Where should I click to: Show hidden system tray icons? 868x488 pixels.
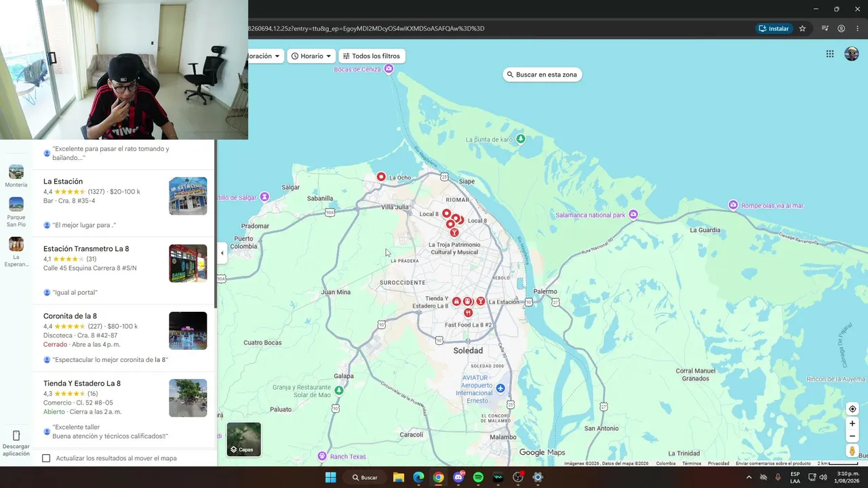point(749,477)
